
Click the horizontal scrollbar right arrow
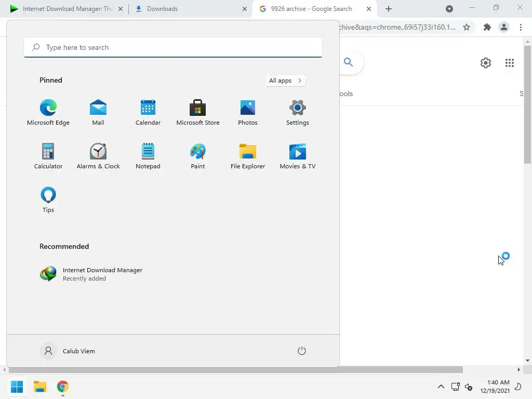[x=519, y=369]
